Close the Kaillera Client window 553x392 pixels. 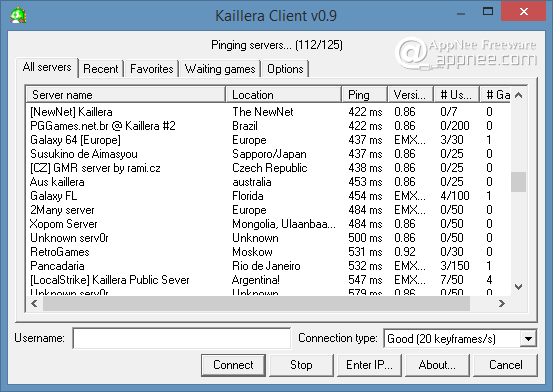(x=524, y=12)
